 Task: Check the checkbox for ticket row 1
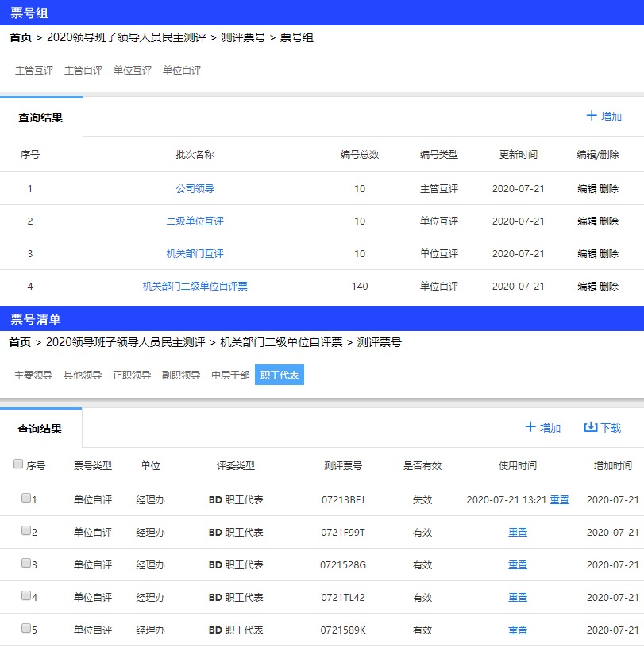pos(26,498)
